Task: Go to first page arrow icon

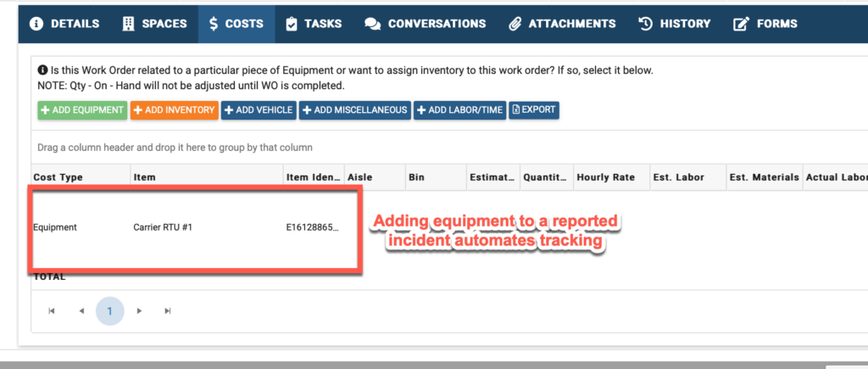Action: (x=52, y=311)
